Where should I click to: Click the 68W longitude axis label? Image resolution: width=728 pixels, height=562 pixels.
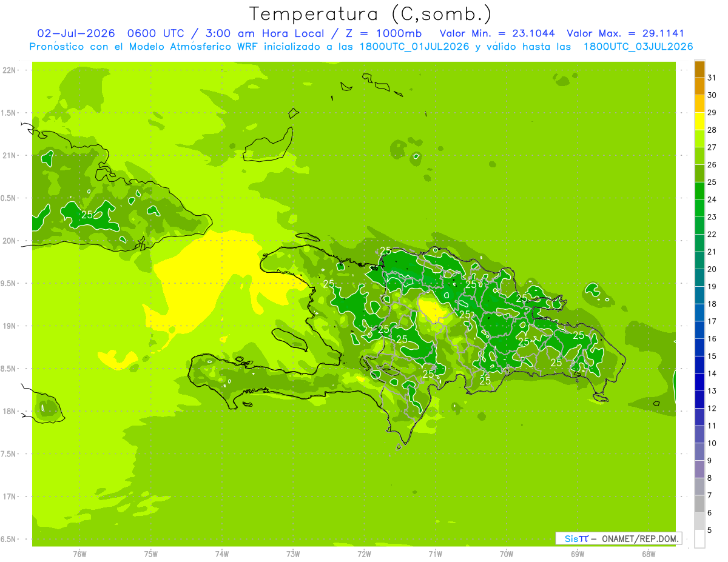coord(649,554)
